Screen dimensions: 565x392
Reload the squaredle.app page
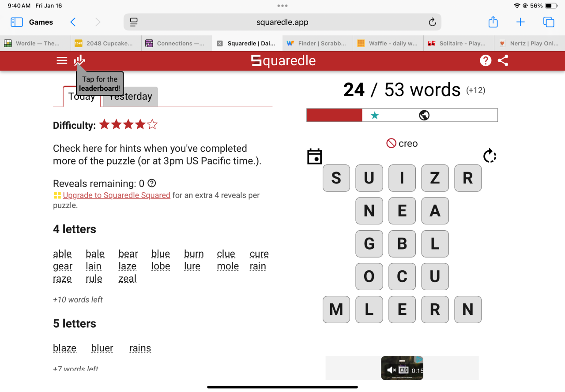tap(432, 22)
